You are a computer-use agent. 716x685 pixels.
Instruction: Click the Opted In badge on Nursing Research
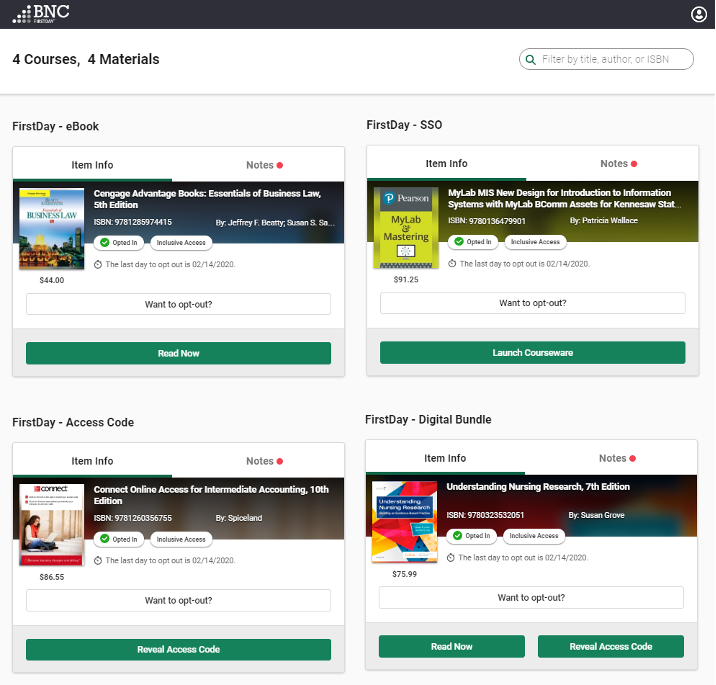[x=472, y=536]
